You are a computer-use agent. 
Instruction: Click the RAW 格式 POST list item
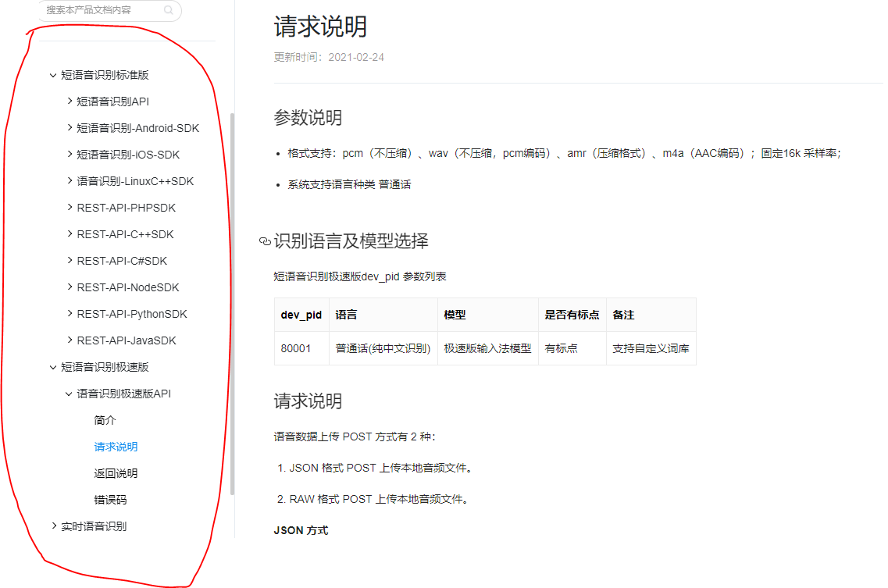[x=378, y=499]
